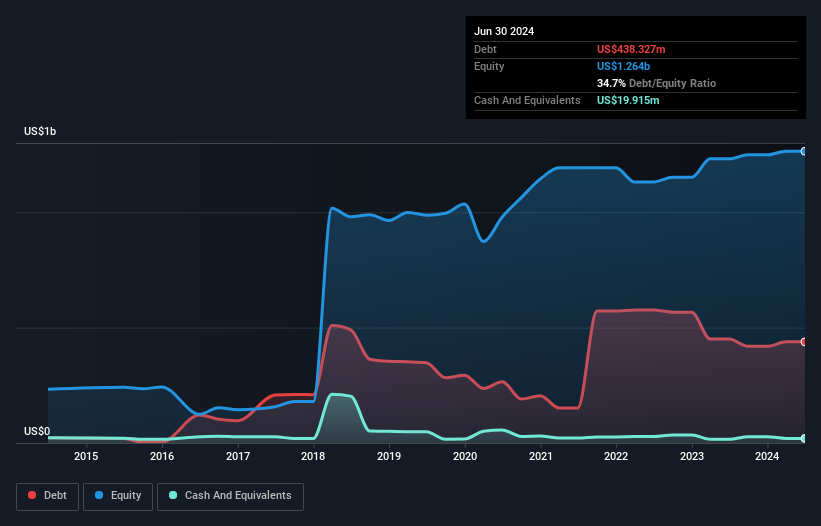Click the Debt row label in tooltip
Screen dimensions: 821x526
[485, 49]
